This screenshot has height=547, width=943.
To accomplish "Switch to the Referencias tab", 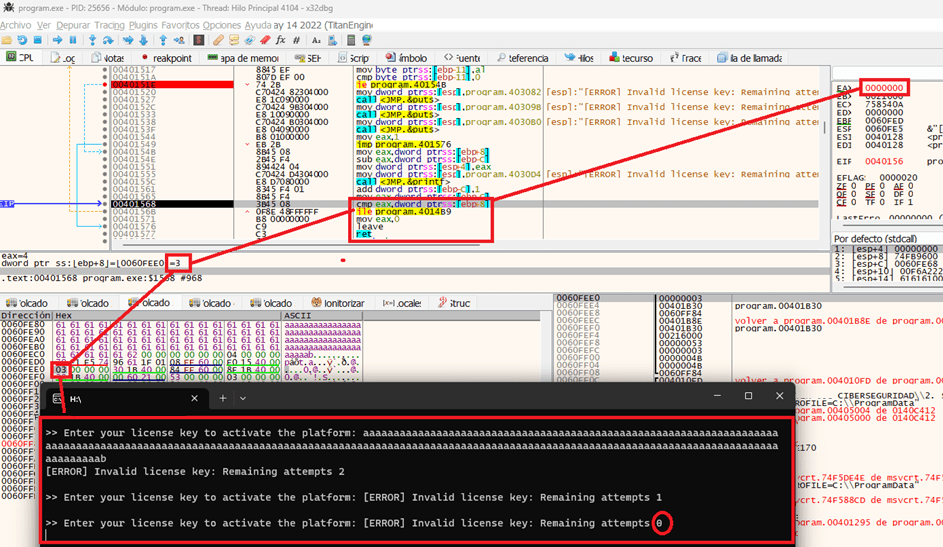I will click(x=523, y=58).
